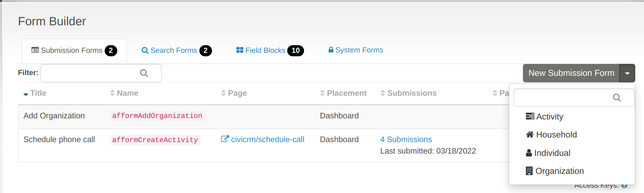Sort the table by Title column

coord(38,93)
